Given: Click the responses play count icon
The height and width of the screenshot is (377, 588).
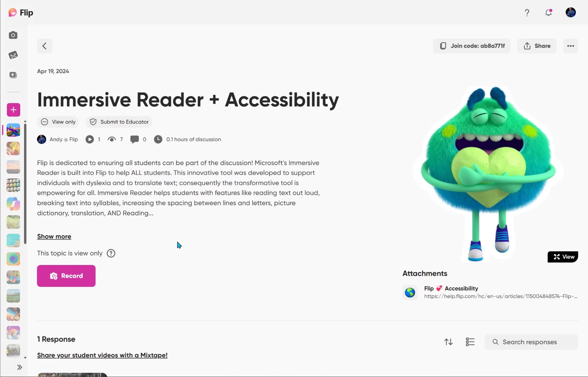Looking at the screenshot, I should 90,140.
